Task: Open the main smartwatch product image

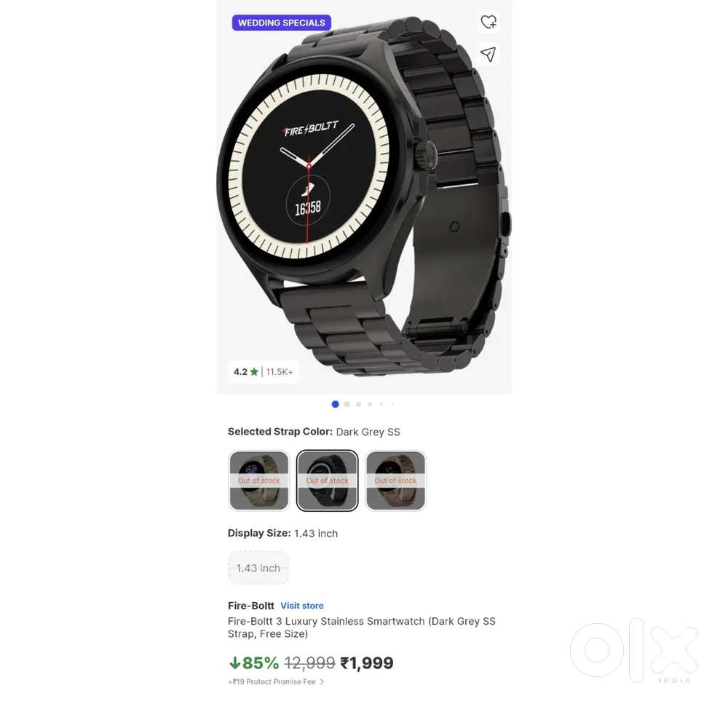Action: tap(365, 197)
